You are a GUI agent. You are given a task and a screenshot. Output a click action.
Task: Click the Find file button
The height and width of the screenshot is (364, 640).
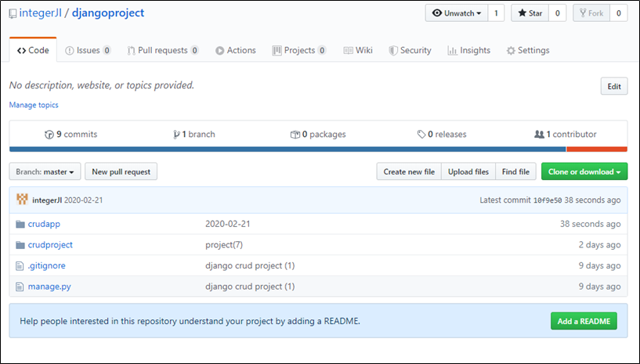[515, 171]
